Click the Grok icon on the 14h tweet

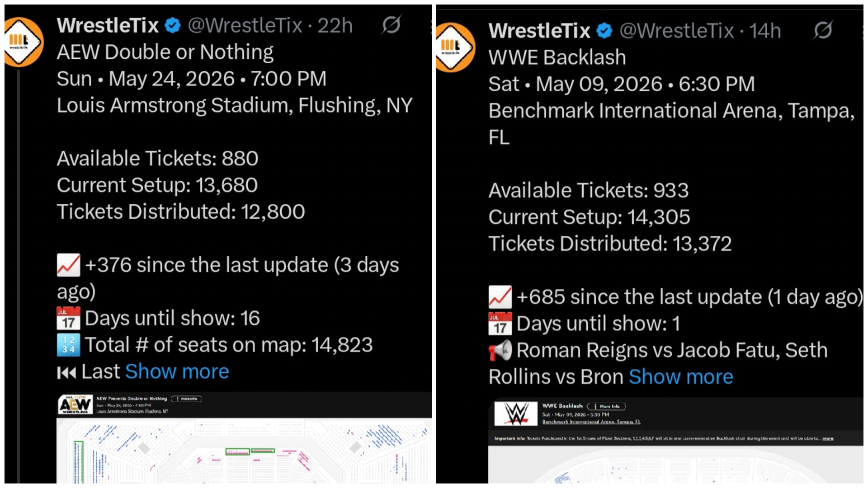(x=823, y=30)
